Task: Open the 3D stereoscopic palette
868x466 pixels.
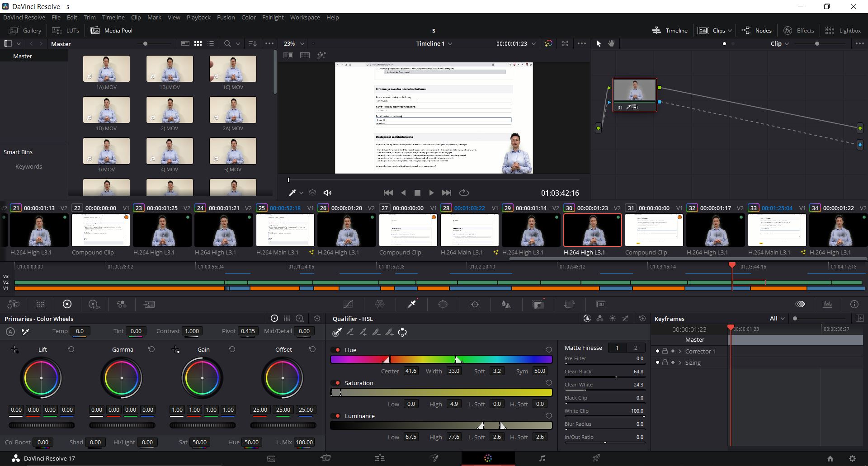Action: click(601, 304)
